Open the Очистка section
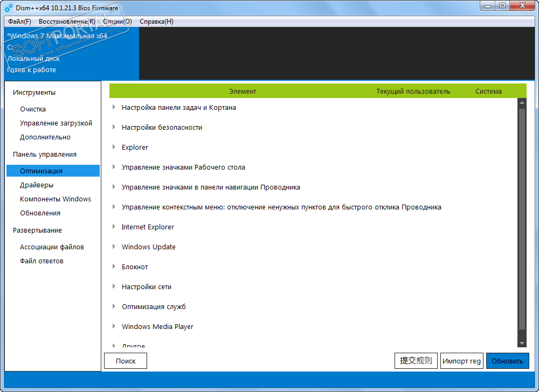 point(33,109)
